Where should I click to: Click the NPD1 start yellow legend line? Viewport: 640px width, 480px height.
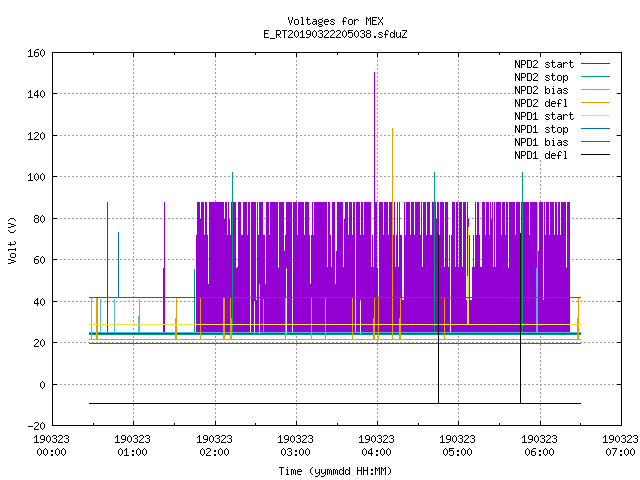pyautogui.click(x=595, y=116)
